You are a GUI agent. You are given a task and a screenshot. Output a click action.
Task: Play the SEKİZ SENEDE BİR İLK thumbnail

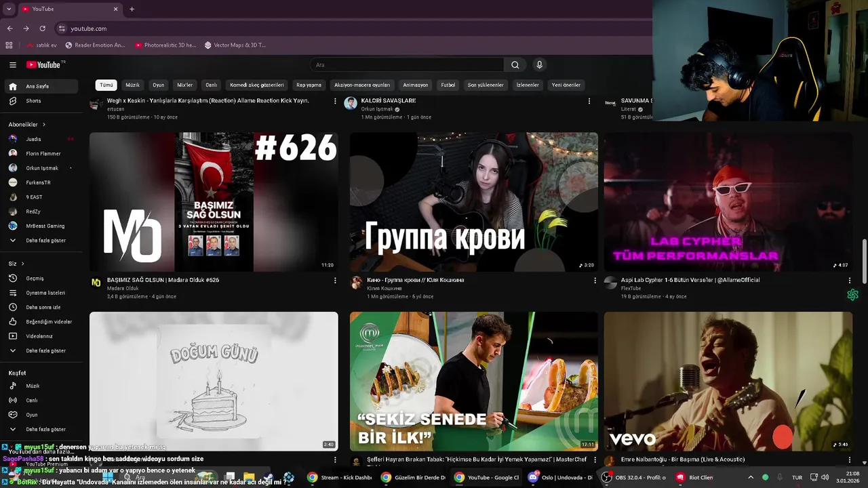click(474, 382)
